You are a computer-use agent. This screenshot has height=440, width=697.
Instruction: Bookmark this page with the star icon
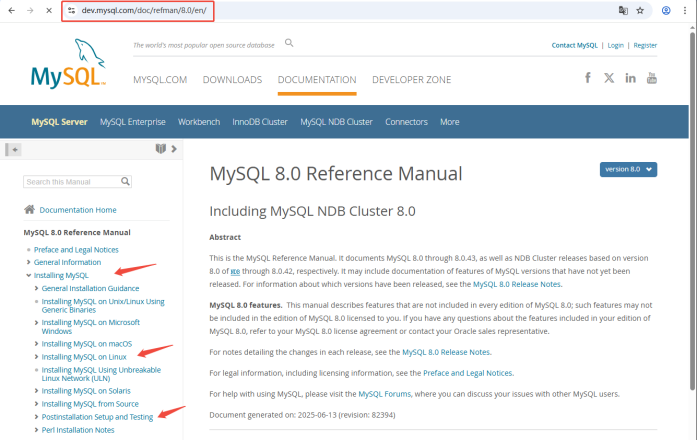pyautogui.click(x=640, y=10)
